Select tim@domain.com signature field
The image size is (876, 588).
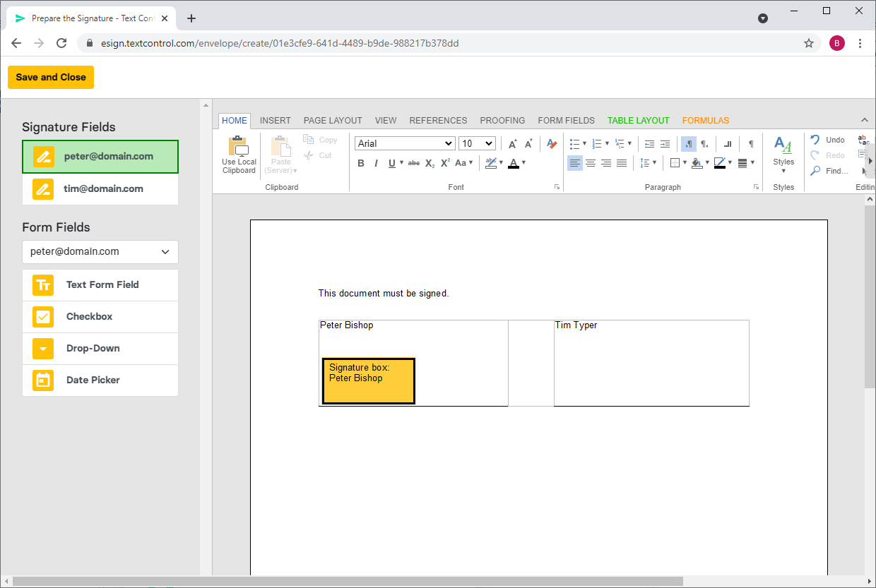pos(100,189)
